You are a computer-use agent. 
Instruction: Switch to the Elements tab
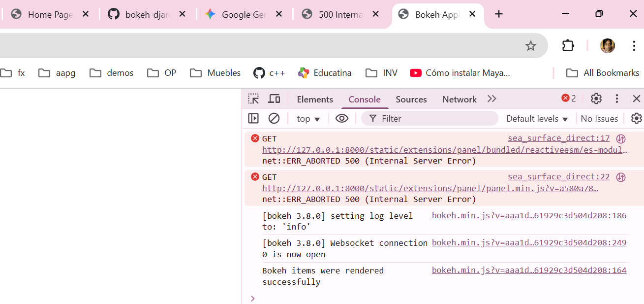point(315,100)
